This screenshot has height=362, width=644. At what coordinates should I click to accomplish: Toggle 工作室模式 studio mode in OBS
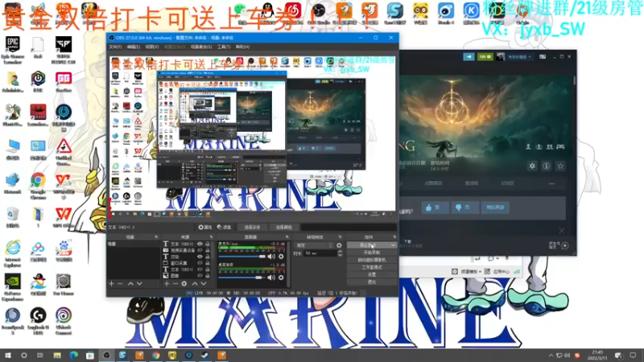tap(372, 267)
